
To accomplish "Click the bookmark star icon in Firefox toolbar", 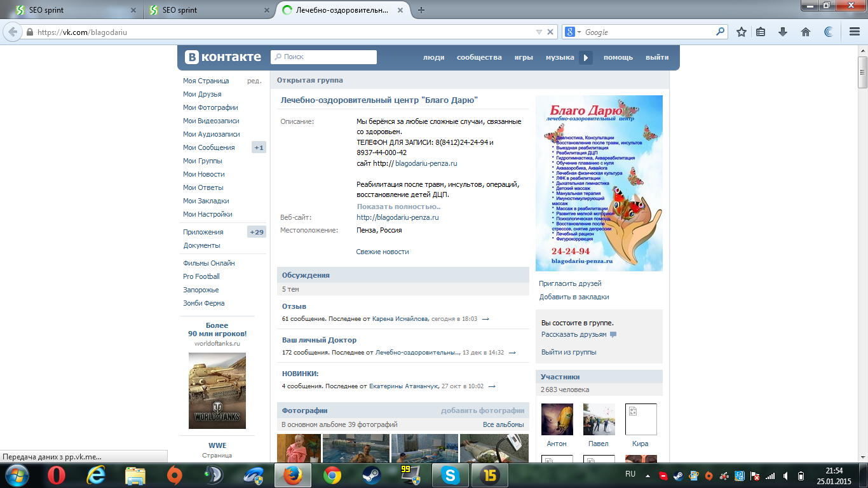I will [741, 32].
